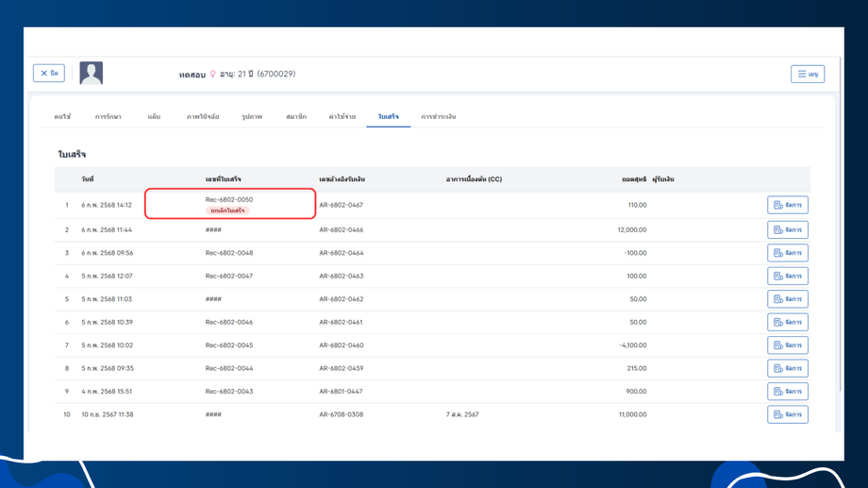
Task: Click the patient profile avatar picture
Action: click(x=92, y=74)
